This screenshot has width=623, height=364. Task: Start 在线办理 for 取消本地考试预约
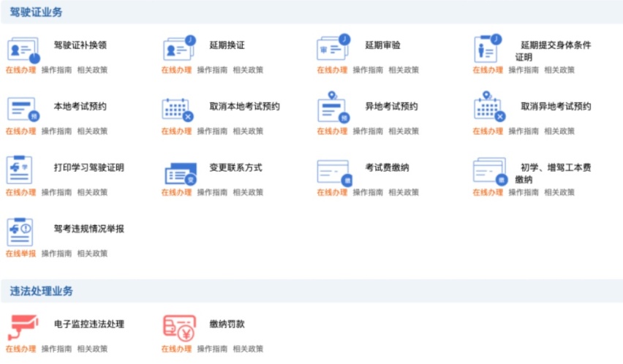coord(176,131)
